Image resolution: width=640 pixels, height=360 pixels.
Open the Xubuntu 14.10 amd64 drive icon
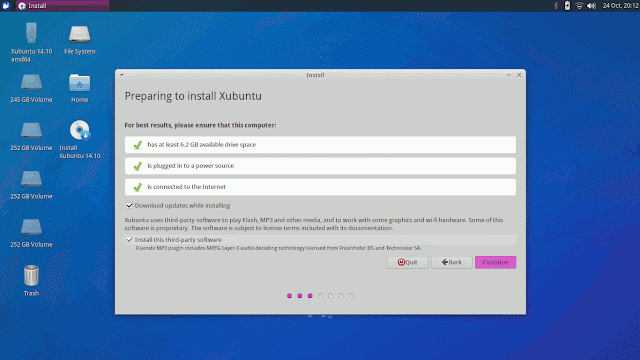(31, 33)
